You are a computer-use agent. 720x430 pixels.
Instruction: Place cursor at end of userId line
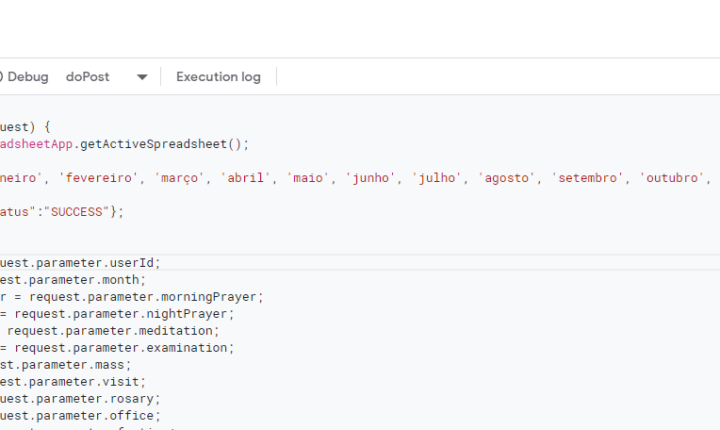click(160, 263)
